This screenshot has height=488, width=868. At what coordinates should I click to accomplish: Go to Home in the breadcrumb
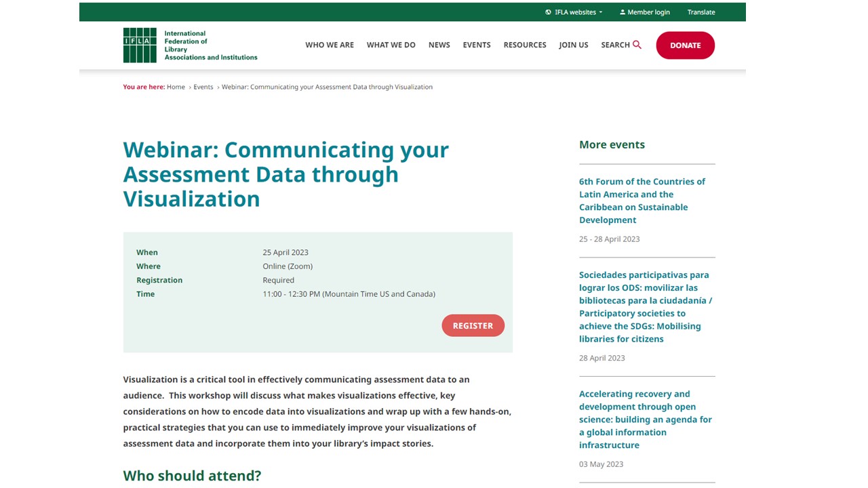click(176, 87)
